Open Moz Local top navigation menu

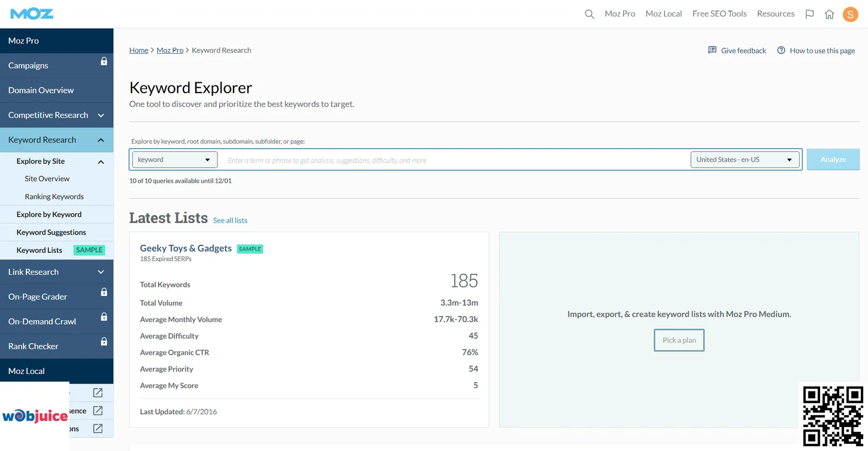tap(663, 14)
